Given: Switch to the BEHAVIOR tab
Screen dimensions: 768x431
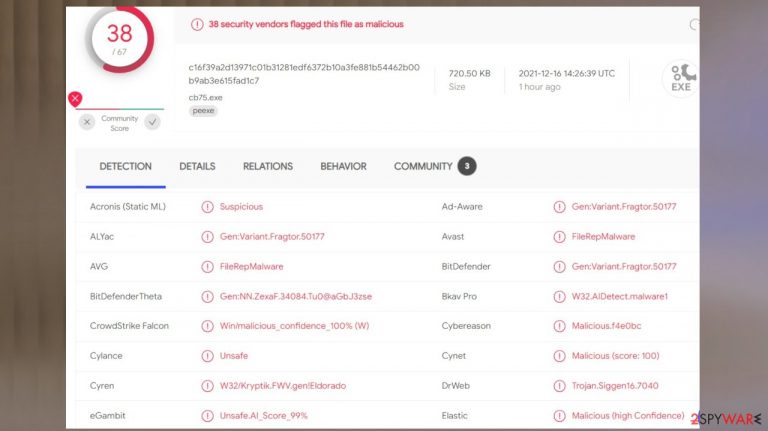Looking at the screenshot, I should (343, 167).
